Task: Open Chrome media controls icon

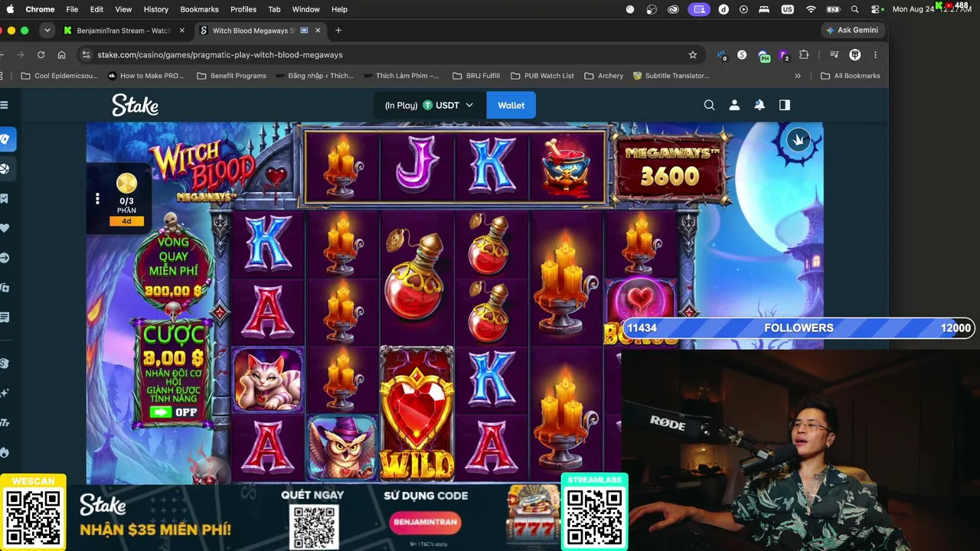Action: click(835, 55)
